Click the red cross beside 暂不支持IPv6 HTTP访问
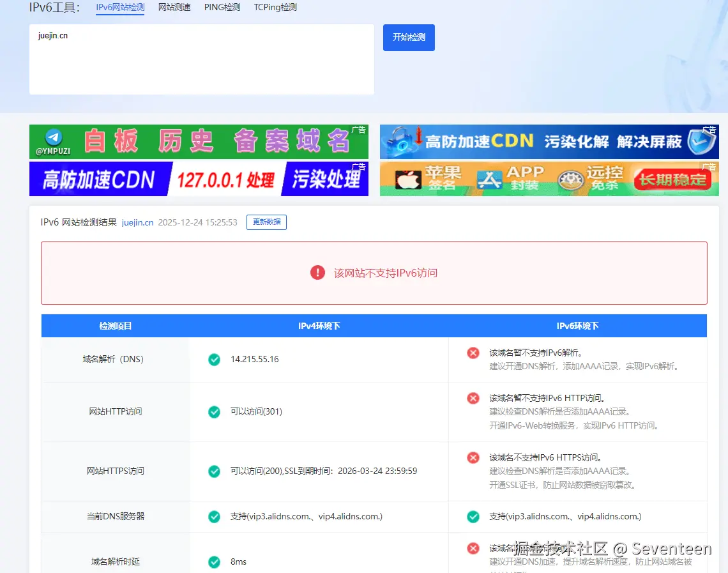This screenshot has height=573, width=728. pos(473,399)
